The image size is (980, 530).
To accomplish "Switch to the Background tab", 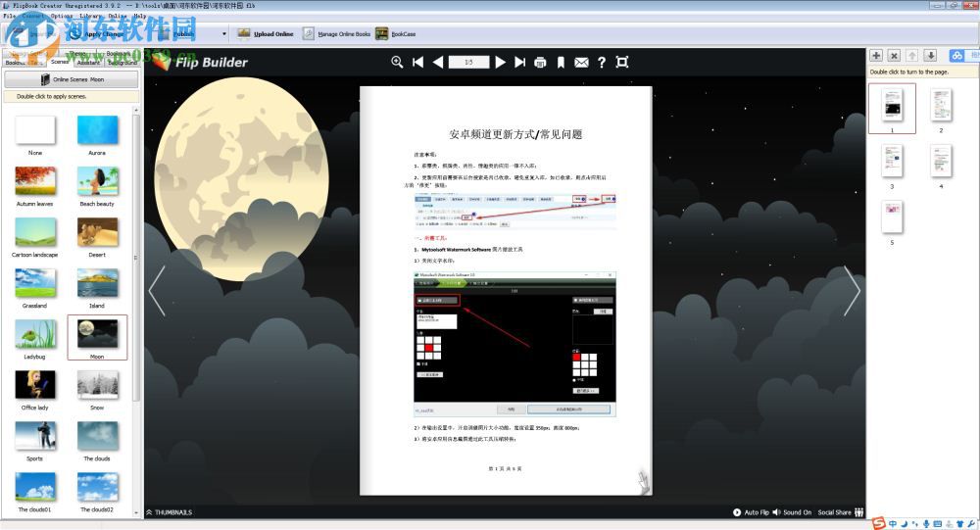I will [x=122, y=63].
